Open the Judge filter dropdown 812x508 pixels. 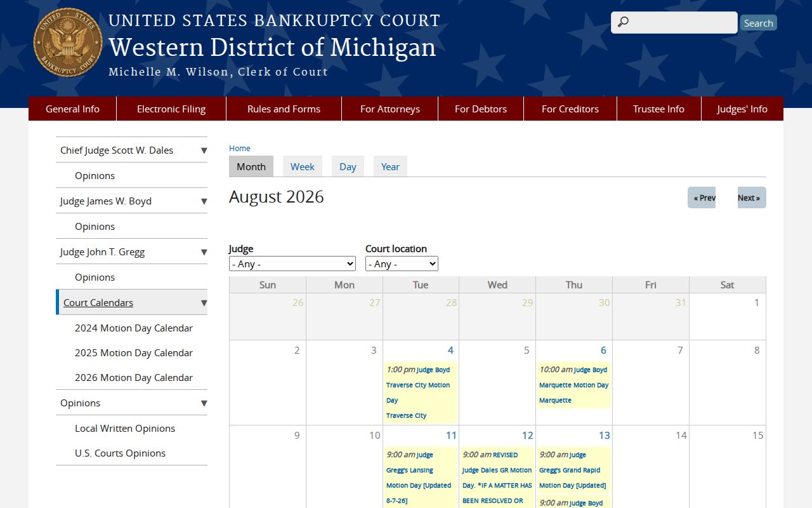click(x=292, y=264)
